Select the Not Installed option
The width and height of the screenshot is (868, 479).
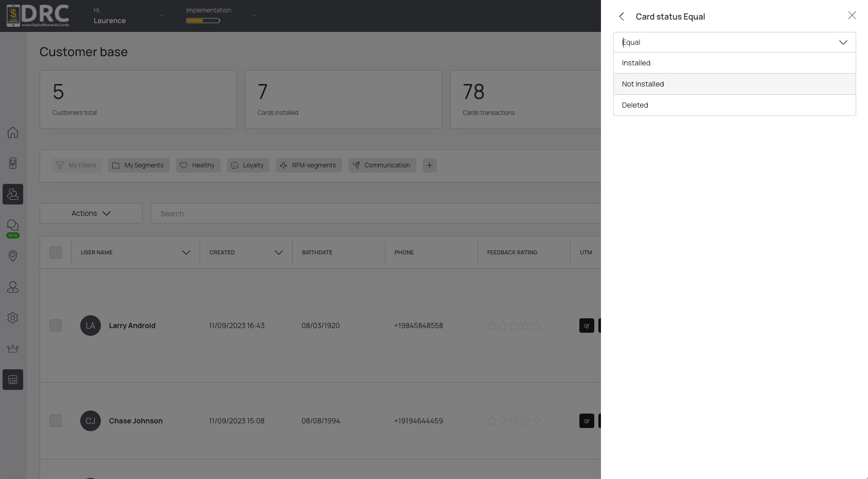coord(734,84)
